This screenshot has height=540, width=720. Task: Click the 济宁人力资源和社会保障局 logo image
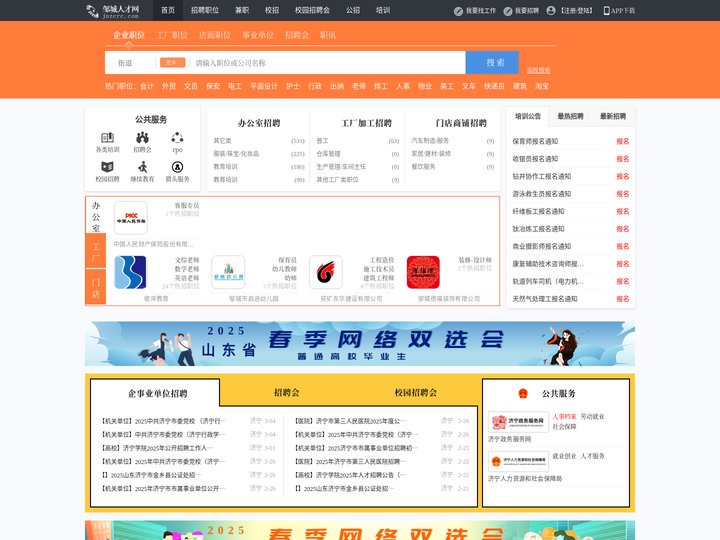pos(518,461)
